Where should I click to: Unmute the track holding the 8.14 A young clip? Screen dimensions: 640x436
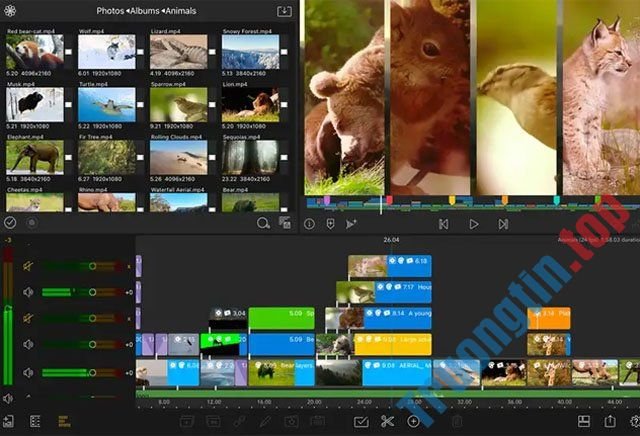[28, 318]
